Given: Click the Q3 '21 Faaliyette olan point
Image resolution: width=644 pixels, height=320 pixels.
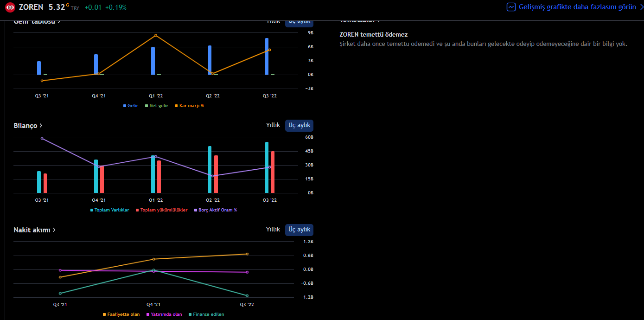Looking at the screenshot, I should 60,277.
